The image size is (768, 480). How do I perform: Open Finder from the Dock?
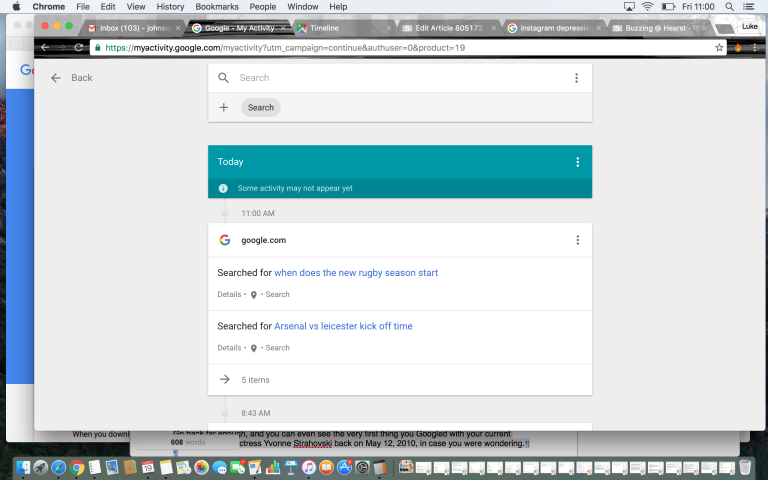pos(23,467)
